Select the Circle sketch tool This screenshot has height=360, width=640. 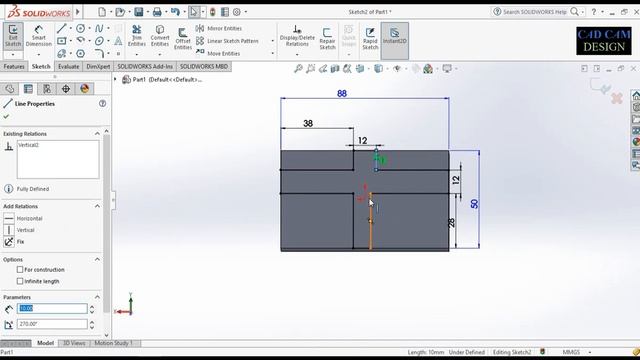(81, 28)
